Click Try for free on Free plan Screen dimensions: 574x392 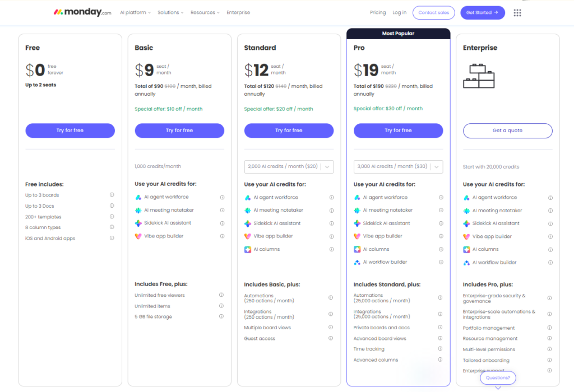tap(70, 130)
